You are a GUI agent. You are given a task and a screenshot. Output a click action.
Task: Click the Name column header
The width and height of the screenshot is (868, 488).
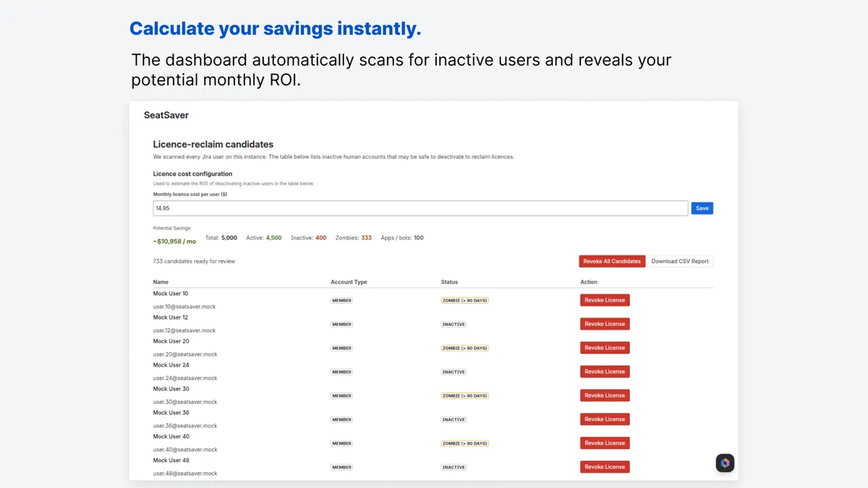click(161, 282)
